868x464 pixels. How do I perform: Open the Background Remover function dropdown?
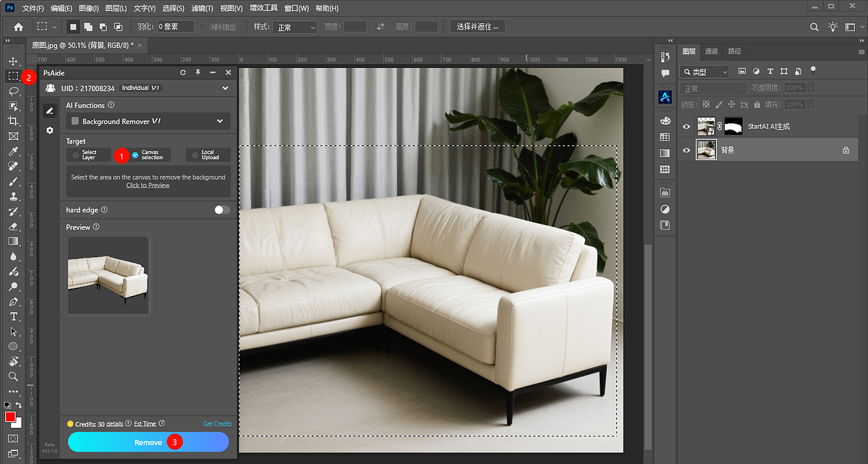(x=148, y=121)
